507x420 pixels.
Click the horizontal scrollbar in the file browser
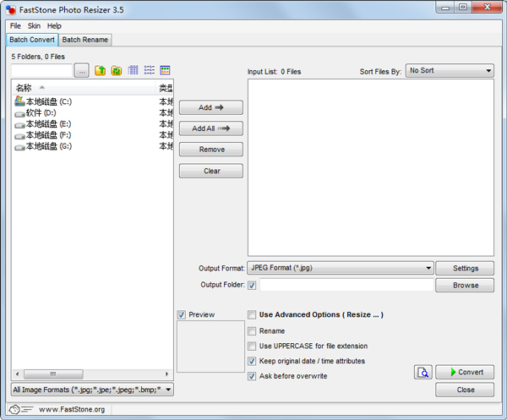92,374
